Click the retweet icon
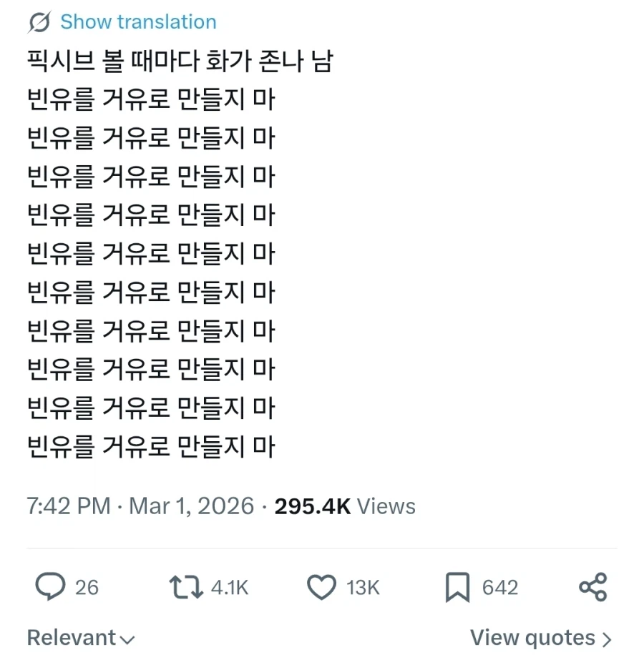The height and width of the screenshot is (660, 644). pyautogui.click(x=185, y=586)
